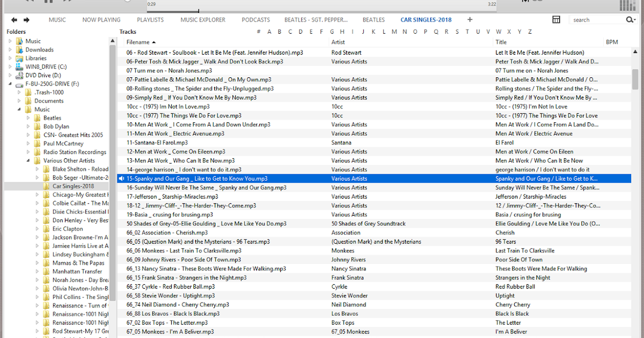The height and width of the screenshot is (338, 644).
Task: Add a new tab with the plus icon
Action: [470, 20]
